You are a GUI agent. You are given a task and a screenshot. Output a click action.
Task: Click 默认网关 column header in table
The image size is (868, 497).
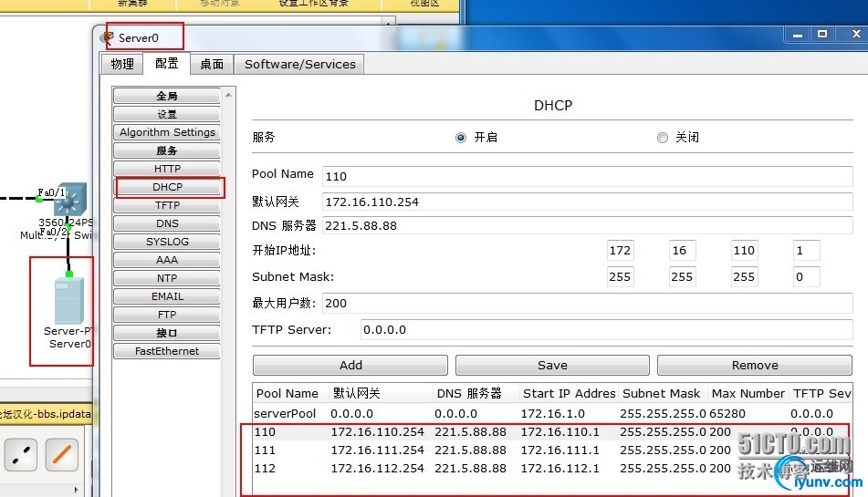381,394
